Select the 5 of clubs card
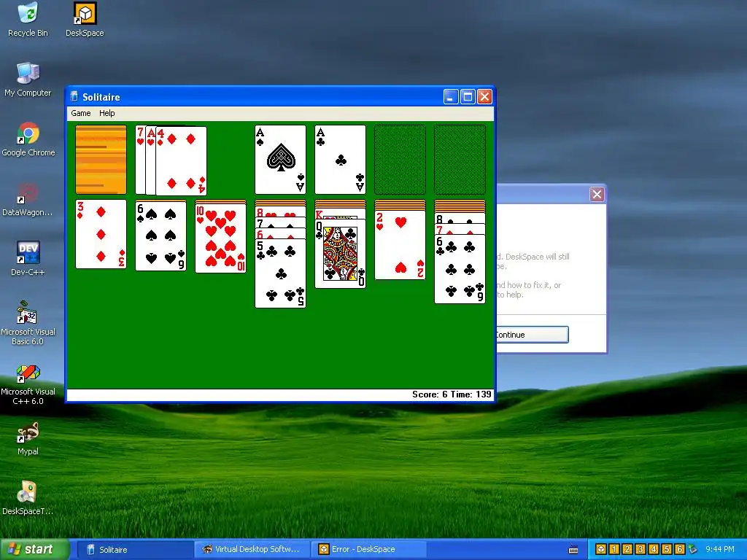747x560 pixels. (281, 273)
